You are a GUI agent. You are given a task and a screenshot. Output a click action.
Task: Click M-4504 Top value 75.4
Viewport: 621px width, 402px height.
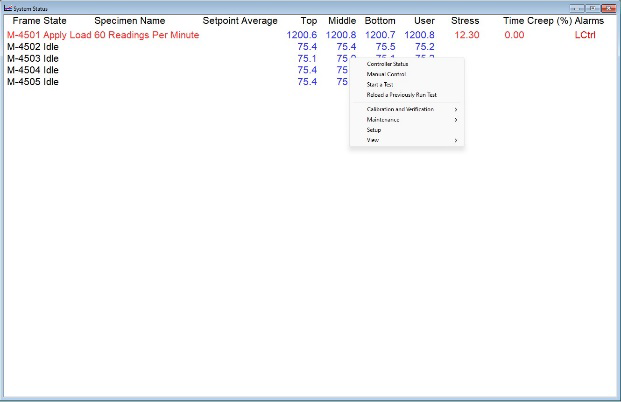(x=307, y=70)
